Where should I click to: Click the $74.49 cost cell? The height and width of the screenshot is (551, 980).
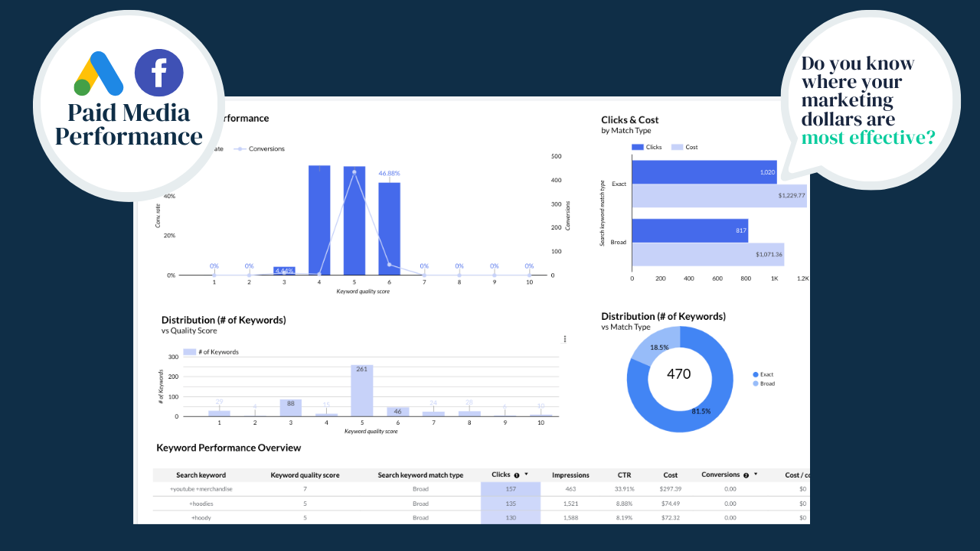click(x=671, y=504)
